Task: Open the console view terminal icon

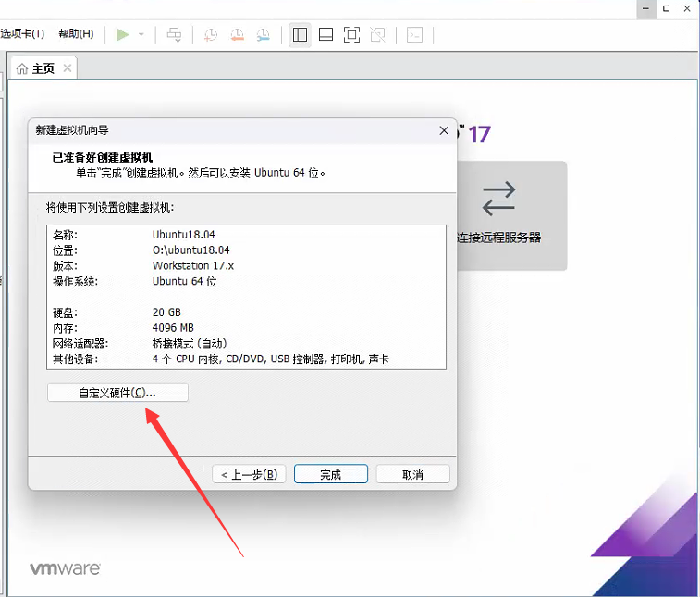Action: pyautogui.click(x=415, y=34)
